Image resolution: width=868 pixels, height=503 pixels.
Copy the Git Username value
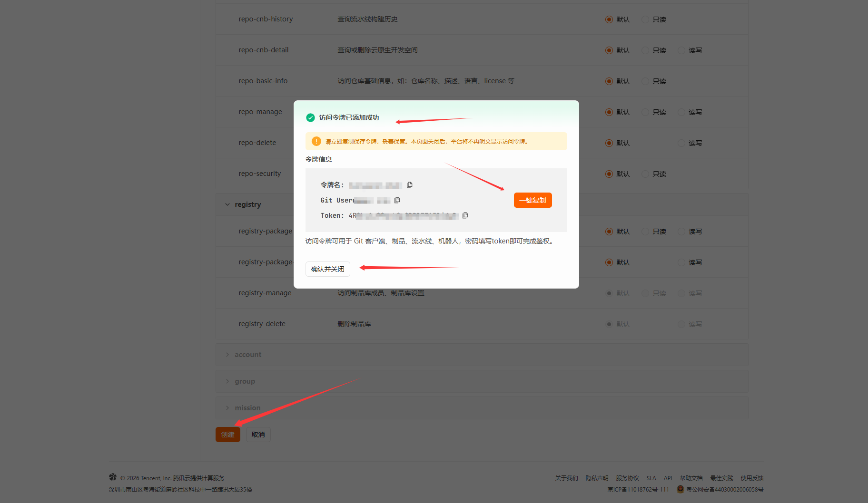coord(397,200)
